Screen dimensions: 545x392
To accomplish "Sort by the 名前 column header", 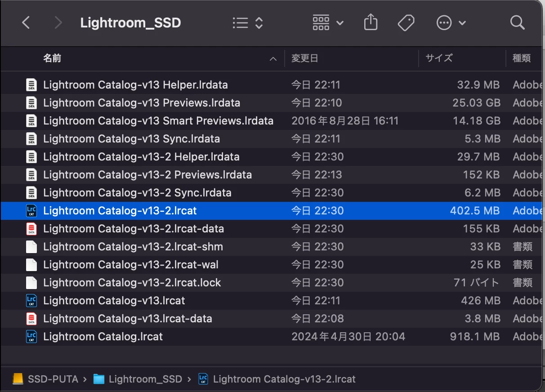I will 52,58.
